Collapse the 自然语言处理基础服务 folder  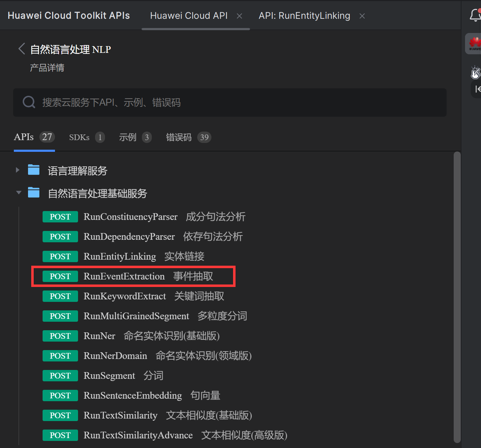click(18, 193)
